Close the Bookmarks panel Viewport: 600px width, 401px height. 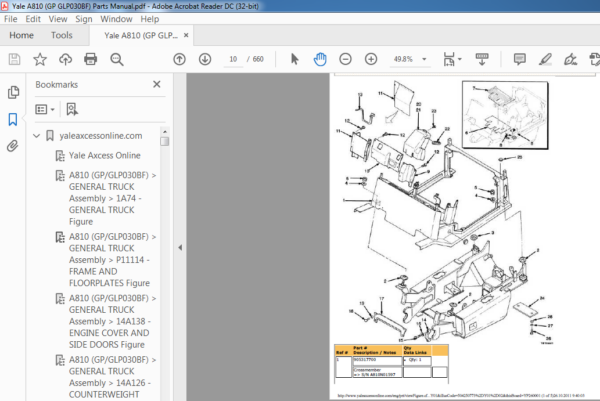157,84
